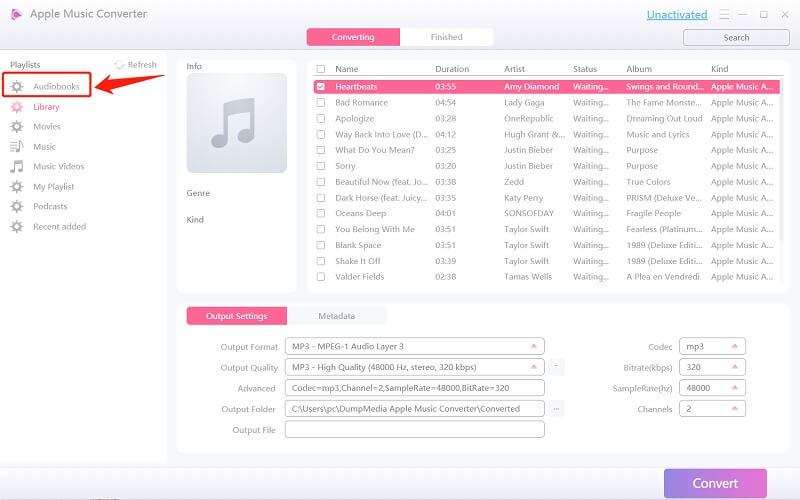
Task: Click the Unactivated link
Action: click(x=677, y=15)
